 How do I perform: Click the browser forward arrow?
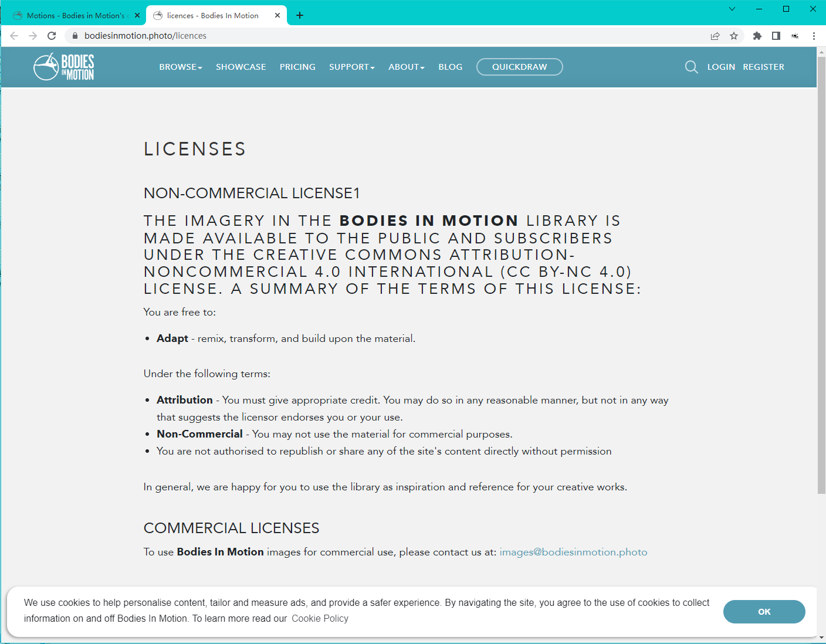tap(33, 36)
